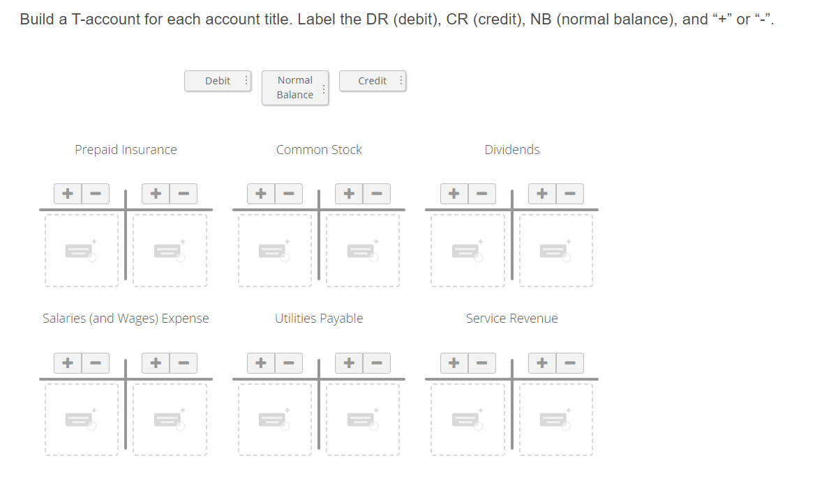
Task: Toggle the plus on Prepaid Insurance right side
Action: tap(156, 194)
